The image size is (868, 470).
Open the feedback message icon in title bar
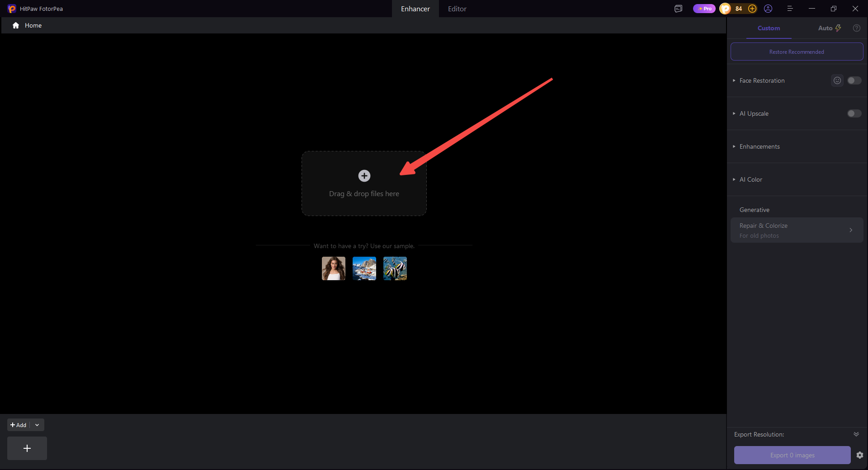(678, 9)
